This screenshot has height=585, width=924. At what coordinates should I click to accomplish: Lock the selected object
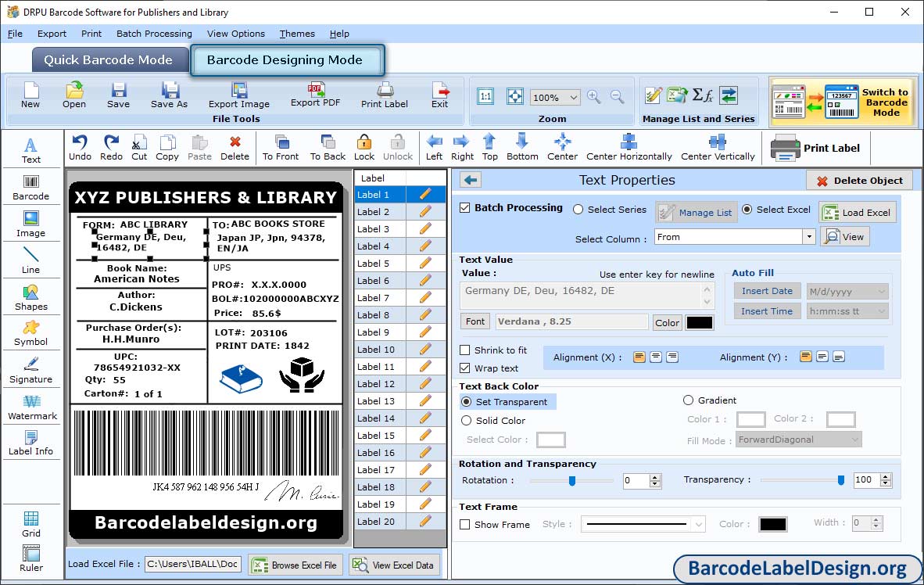364,148
